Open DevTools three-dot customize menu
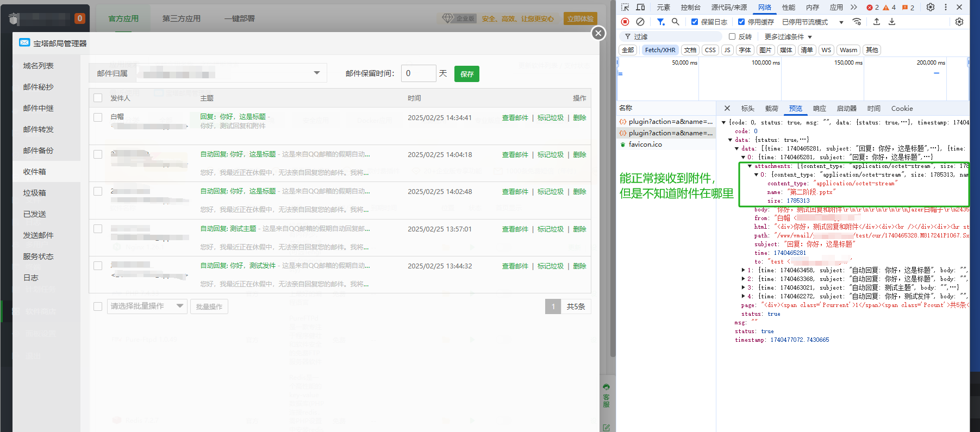 (x=945, y=7)
